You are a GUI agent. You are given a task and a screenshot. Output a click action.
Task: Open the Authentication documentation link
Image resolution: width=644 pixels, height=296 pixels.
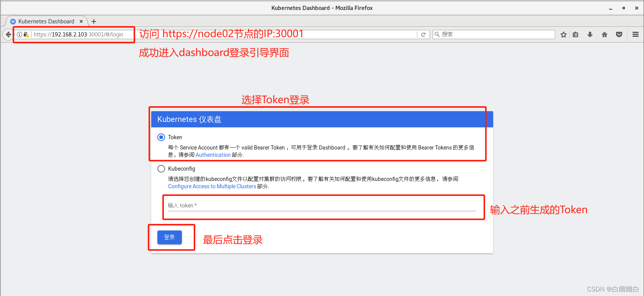213,155
